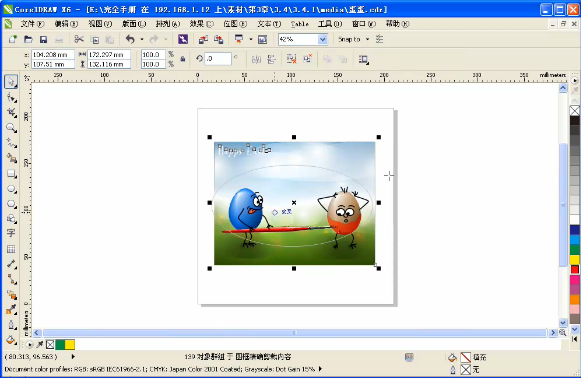
Task: Select the Freehand curve tool
Action: coord(11,143)
